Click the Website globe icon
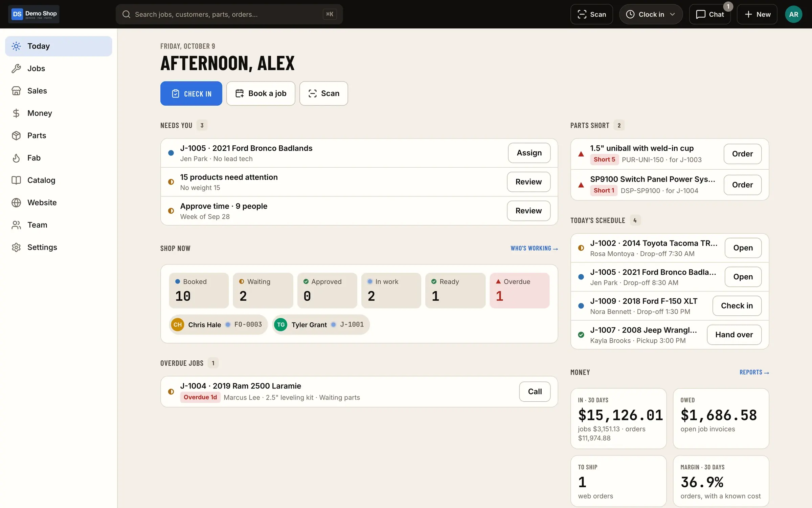 tap(16, 203)
